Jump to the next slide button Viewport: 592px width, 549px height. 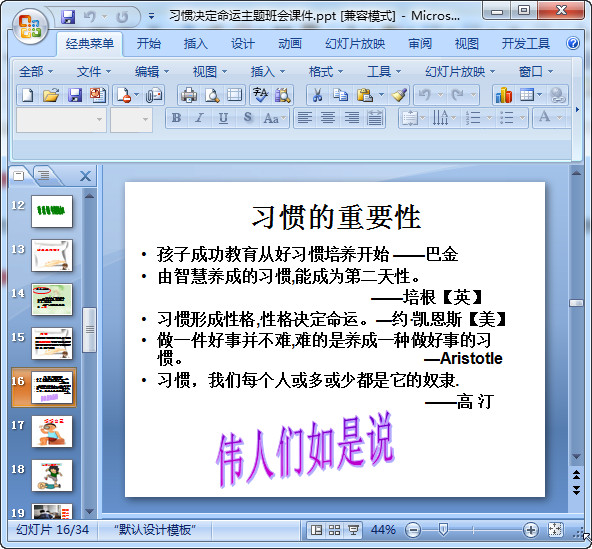click(576, 490)
